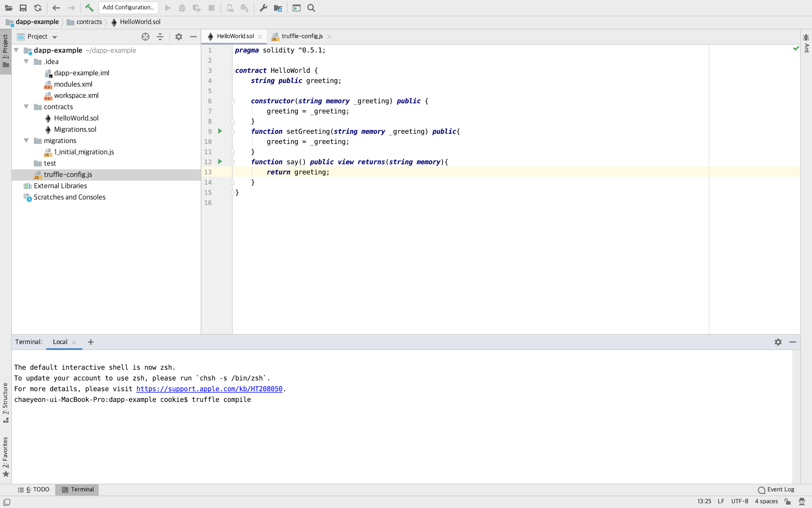Click the inspector hat icon in status bar
812x508 pixels.
point(802,501)
